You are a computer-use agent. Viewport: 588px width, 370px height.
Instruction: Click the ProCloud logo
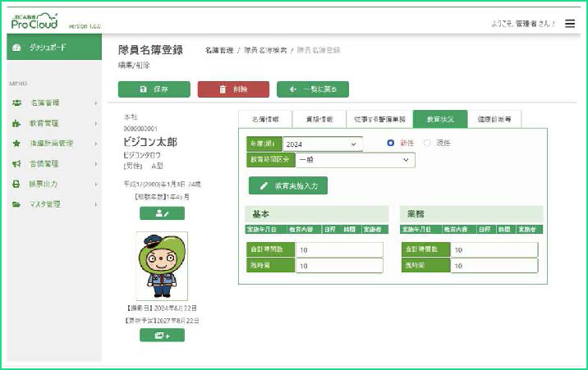pos(34,21)
